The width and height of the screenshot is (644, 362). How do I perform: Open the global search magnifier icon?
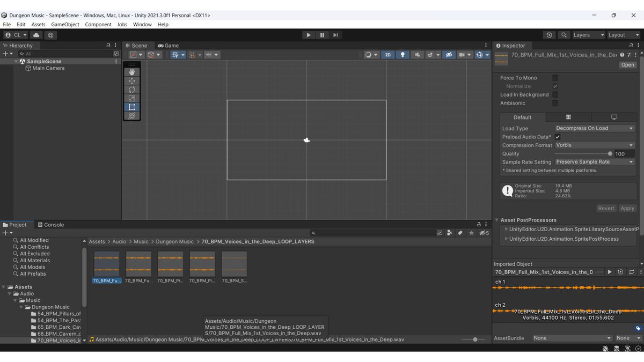point(563,35)
